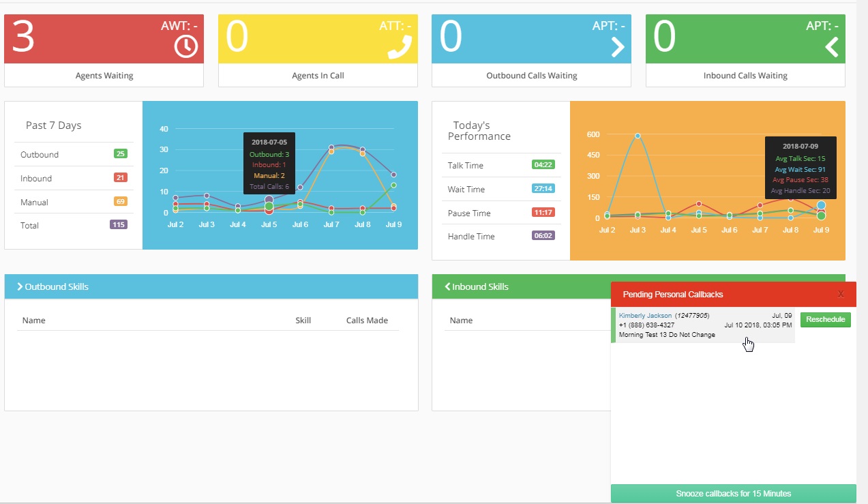Close the Pending Personal Callbacks popup

(841, 294)
